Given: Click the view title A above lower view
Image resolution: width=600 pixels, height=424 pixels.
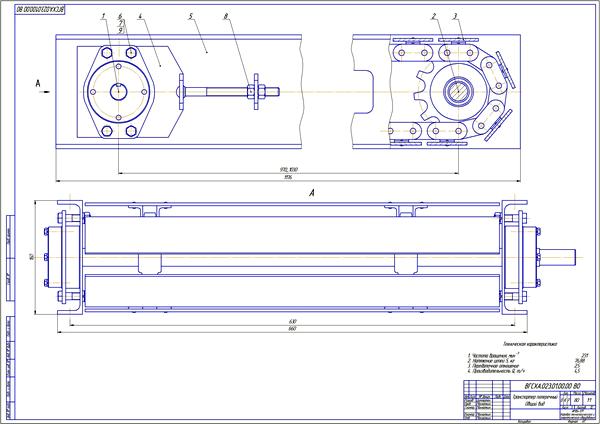Looking at the screenshot, I should coord(311,193).
